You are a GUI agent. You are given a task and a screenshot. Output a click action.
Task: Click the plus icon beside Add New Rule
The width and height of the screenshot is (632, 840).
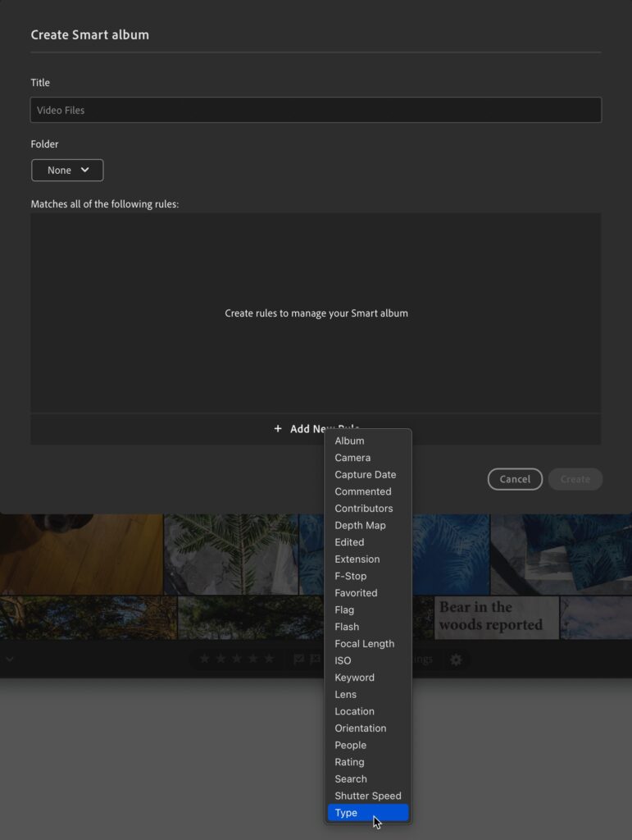coord(278,428)
